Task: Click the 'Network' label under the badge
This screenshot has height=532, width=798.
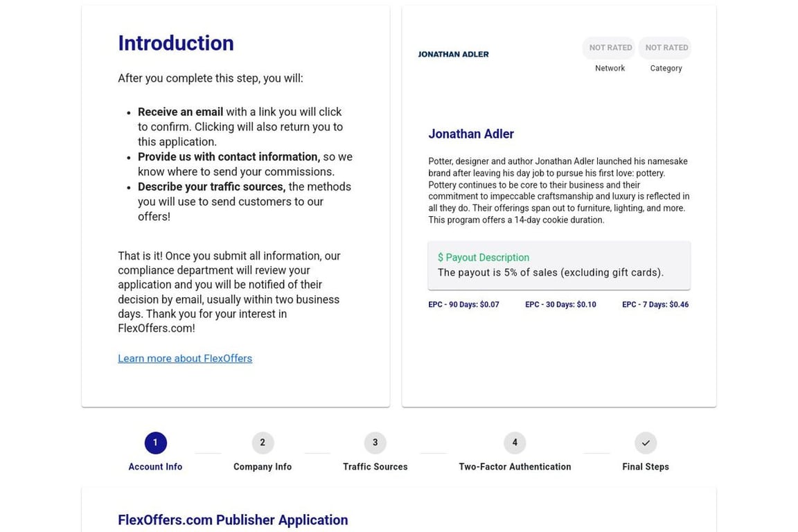Action: (x=610, y=68)
